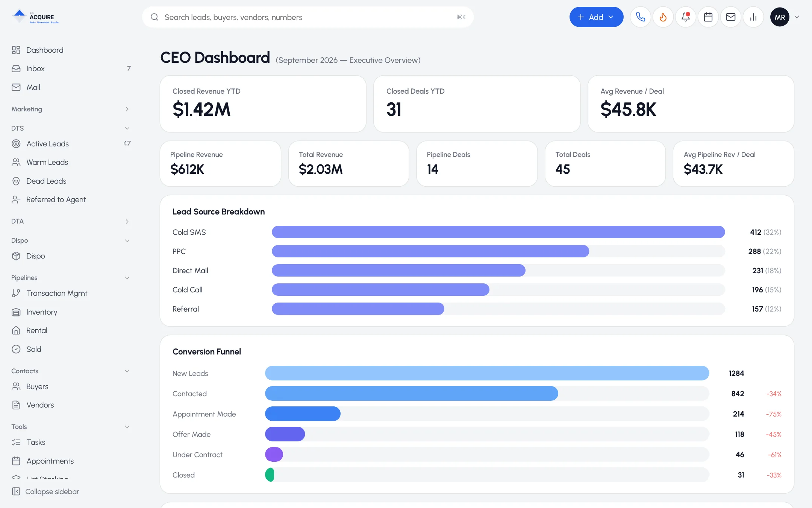Screen dimensions: 812x508
Task: Open Mail in sidebar
Action: [x=71, y=87]
